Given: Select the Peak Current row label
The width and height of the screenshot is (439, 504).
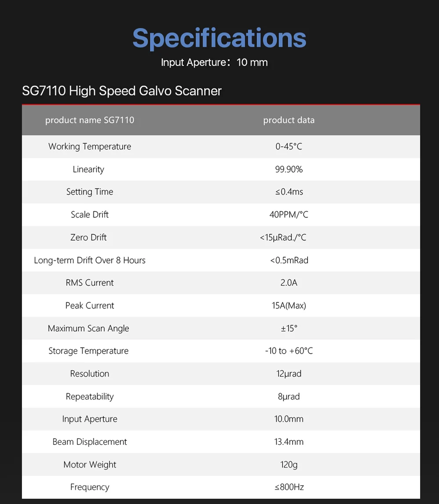Looking at the screenshot, I should click(x=90, y=306).
